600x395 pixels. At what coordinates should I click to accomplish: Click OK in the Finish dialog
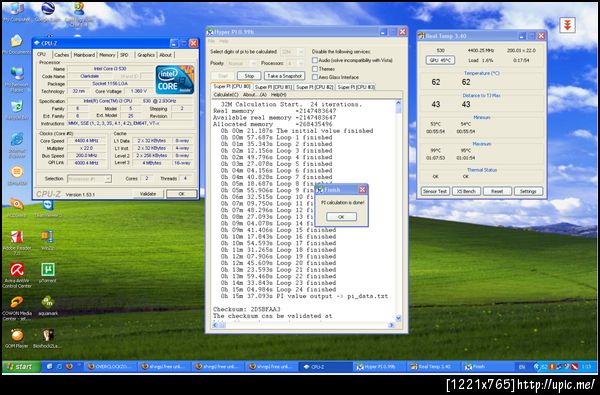(341, 217)
